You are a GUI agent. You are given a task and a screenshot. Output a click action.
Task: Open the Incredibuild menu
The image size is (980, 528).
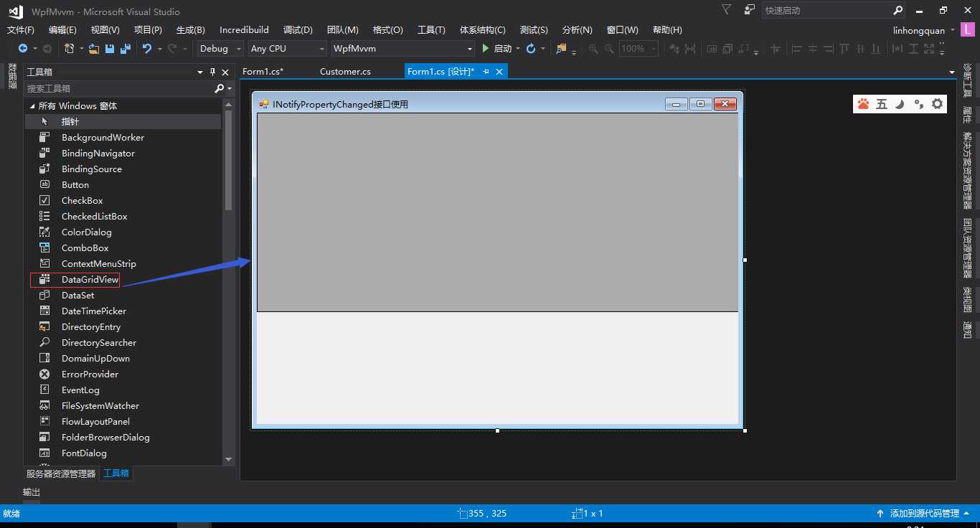244,30
